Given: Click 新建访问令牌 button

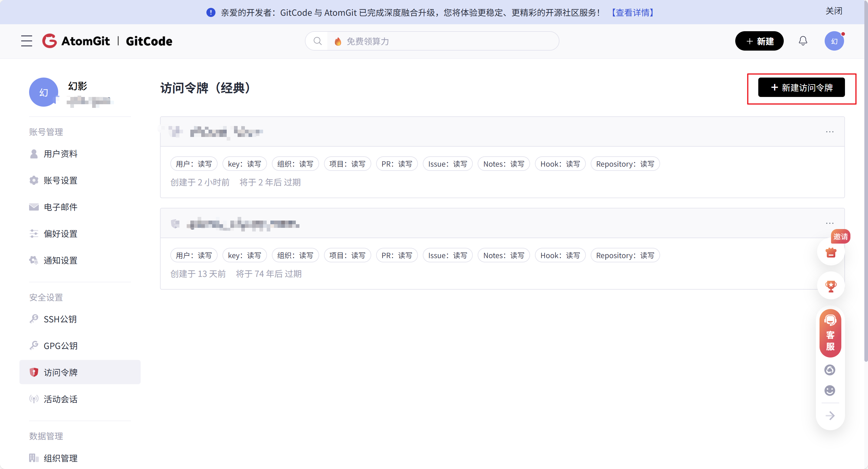Looking at the screenshot, I should [x=801, y=88].
